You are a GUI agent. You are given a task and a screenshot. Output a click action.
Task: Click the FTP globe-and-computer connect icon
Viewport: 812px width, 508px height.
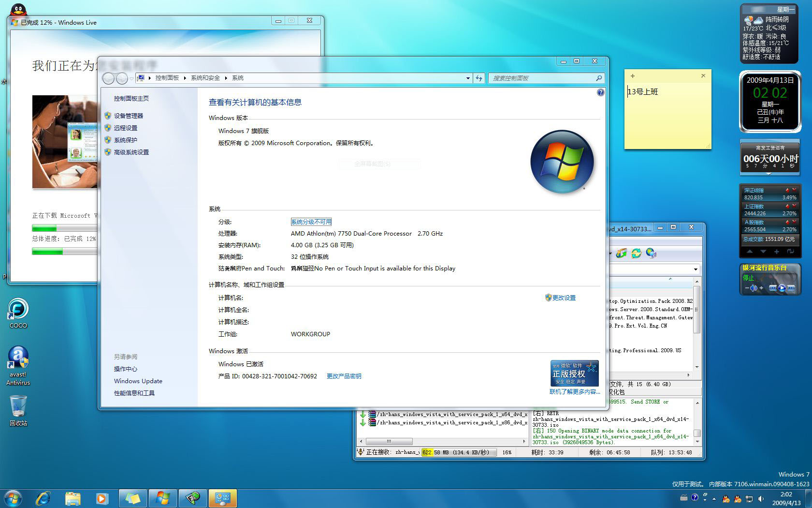point(651,253)
